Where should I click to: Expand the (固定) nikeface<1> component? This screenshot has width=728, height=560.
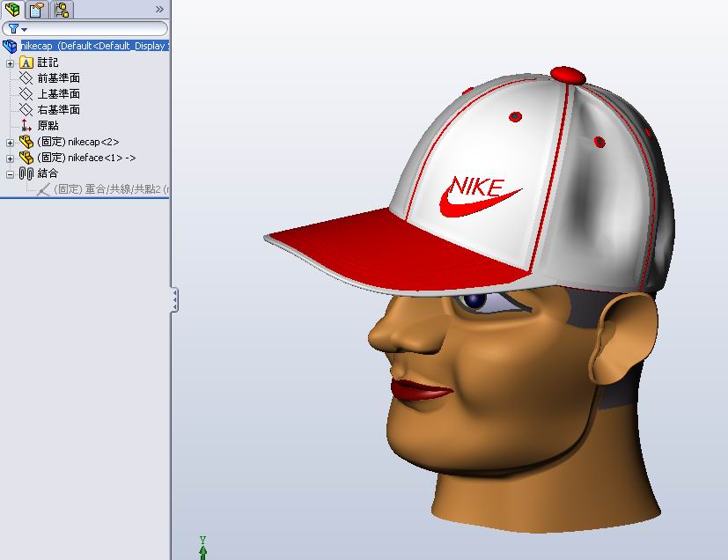pyautogui.click(x=10, y=158)
